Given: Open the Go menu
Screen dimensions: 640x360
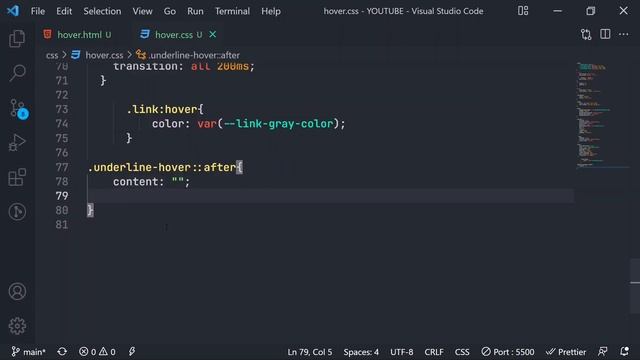Looking at the screenshot, I should [x=170, y=11].
